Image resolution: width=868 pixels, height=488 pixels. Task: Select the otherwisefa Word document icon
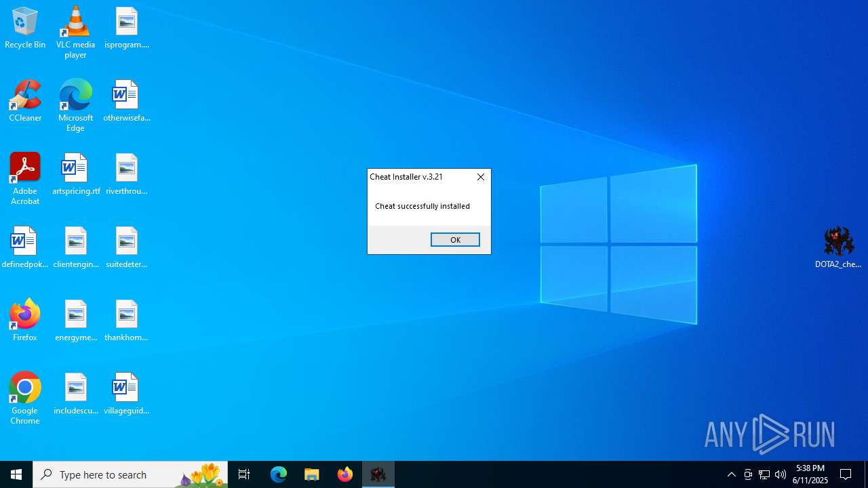click(127, 102)
